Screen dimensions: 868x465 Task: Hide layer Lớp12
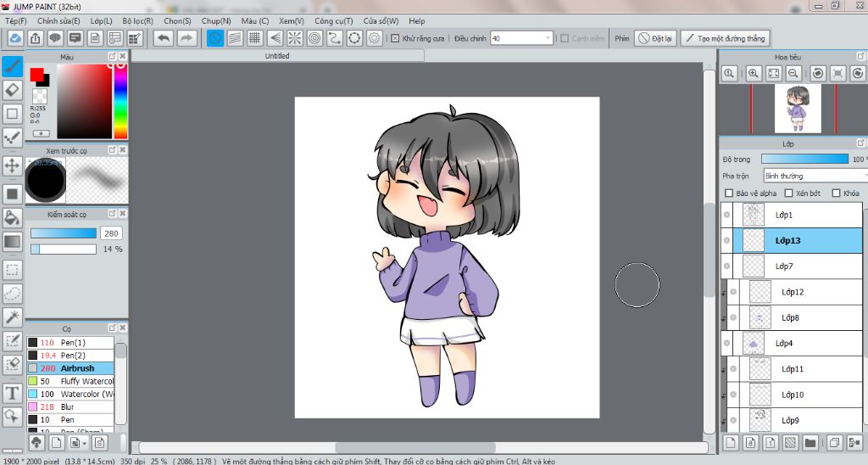pyautogui.click(x=733, y=292)
